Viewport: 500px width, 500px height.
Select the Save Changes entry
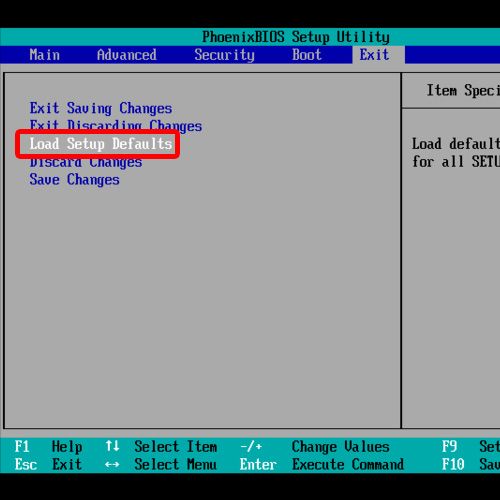tap(75, 180)
